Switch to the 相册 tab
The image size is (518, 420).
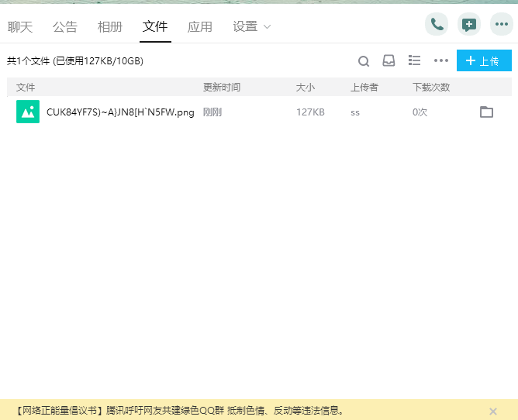110,27
